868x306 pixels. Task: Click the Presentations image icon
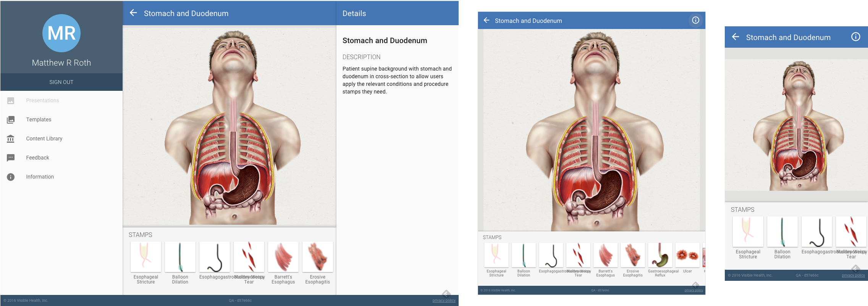click(x=11, y=101)
